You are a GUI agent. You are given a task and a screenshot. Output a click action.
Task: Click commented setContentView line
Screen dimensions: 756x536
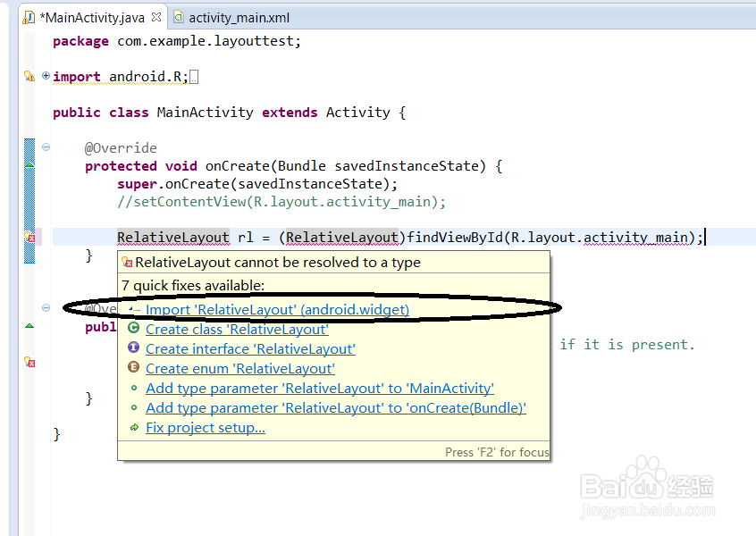tap(281, 202)
